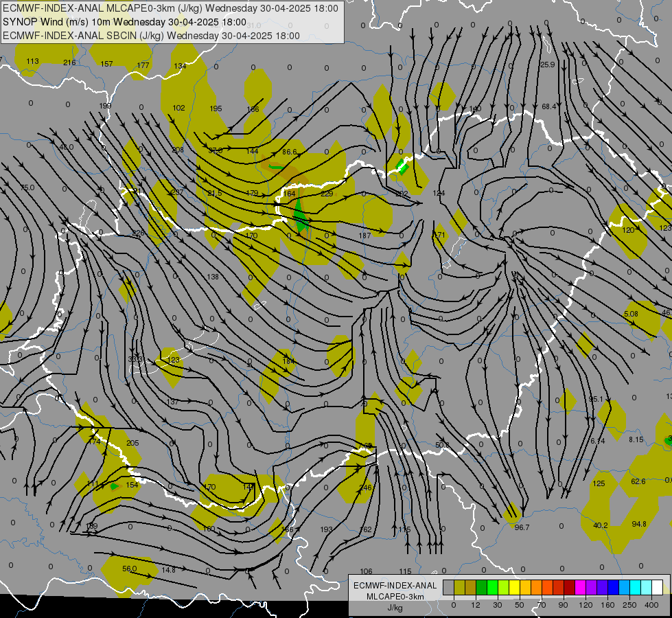Viewport: 672px width, 618px height.
Task: Click the map value '137'
Action: pyautogui.click(x=172, y=402)
